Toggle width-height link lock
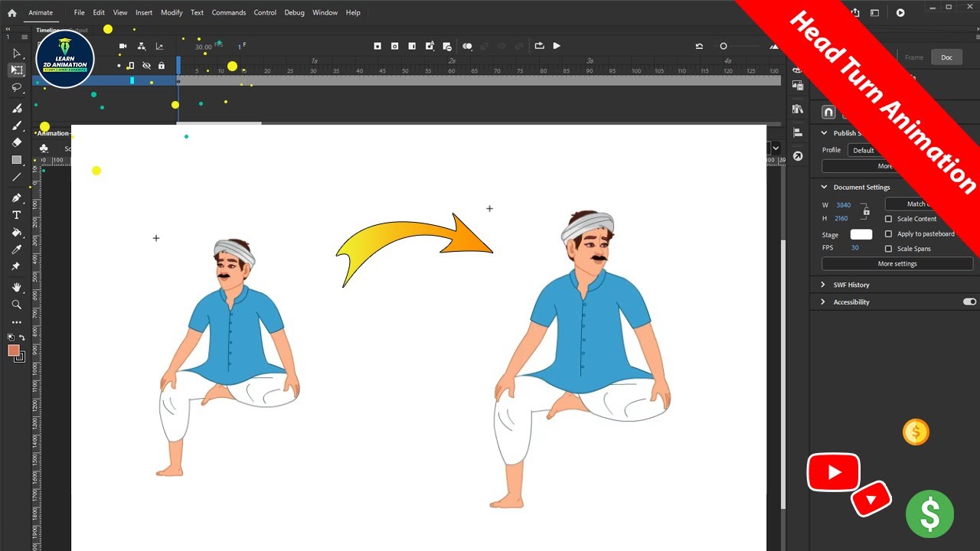The image size is (980, 551). 866,211
